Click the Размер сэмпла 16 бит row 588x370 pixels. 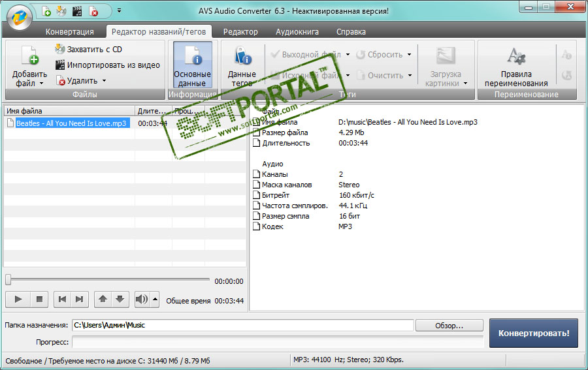pyautogui.click(x=306, y=216)
